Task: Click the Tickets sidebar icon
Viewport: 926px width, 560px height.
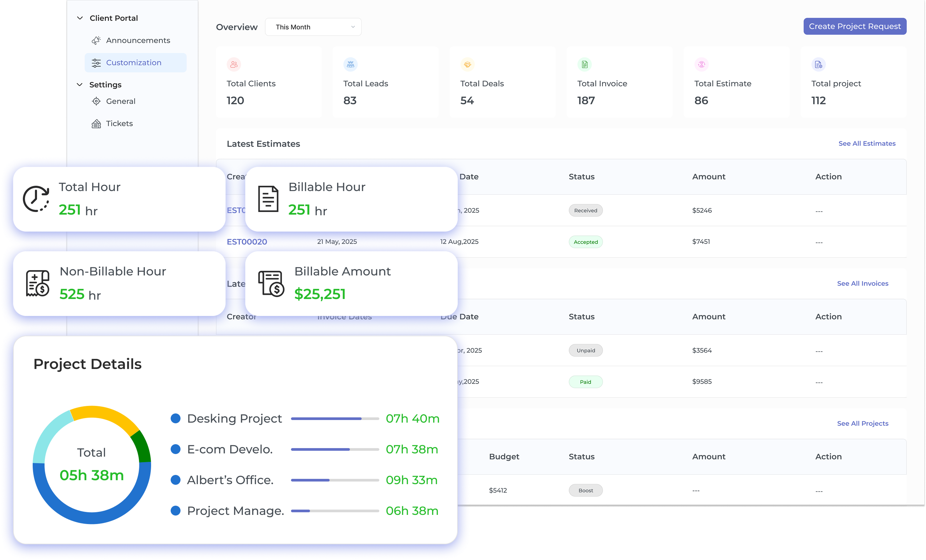Action: point(96,124)
